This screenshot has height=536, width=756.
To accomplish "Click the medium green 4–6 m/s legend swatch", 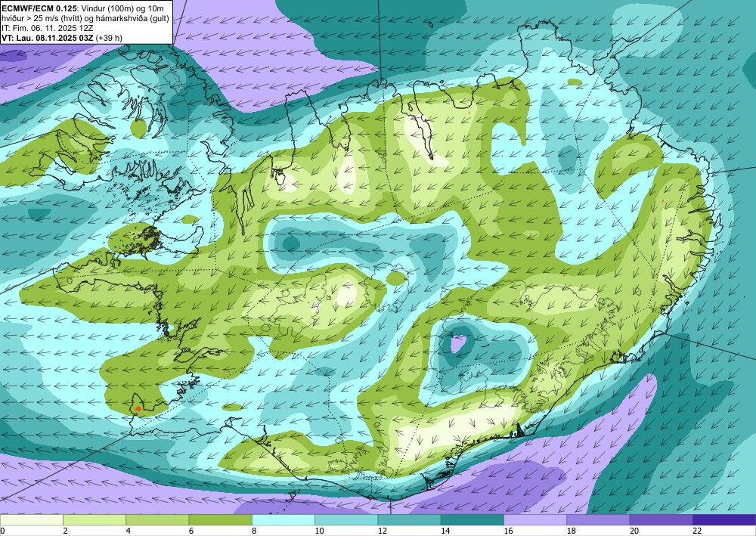I will coord(158,520).
